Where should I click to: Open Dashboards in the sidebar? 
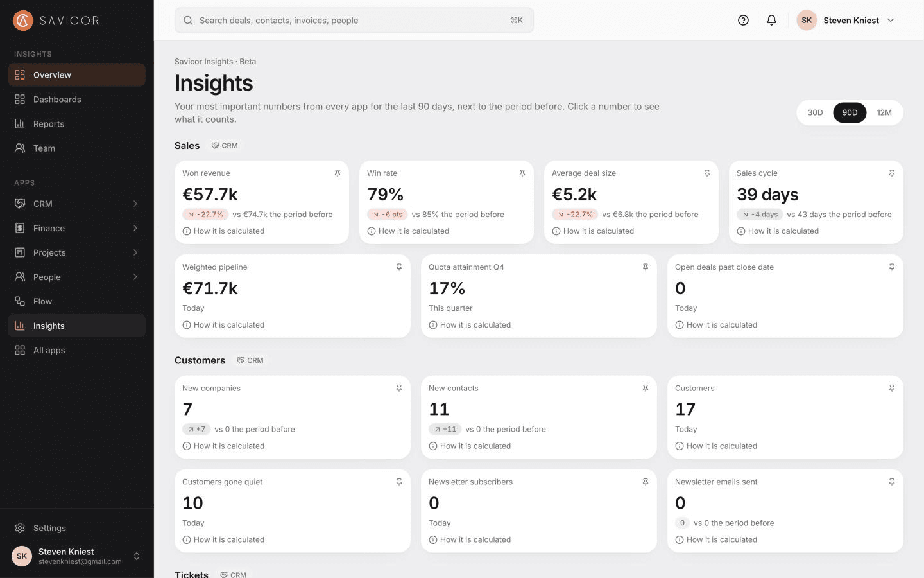(77, 100)
